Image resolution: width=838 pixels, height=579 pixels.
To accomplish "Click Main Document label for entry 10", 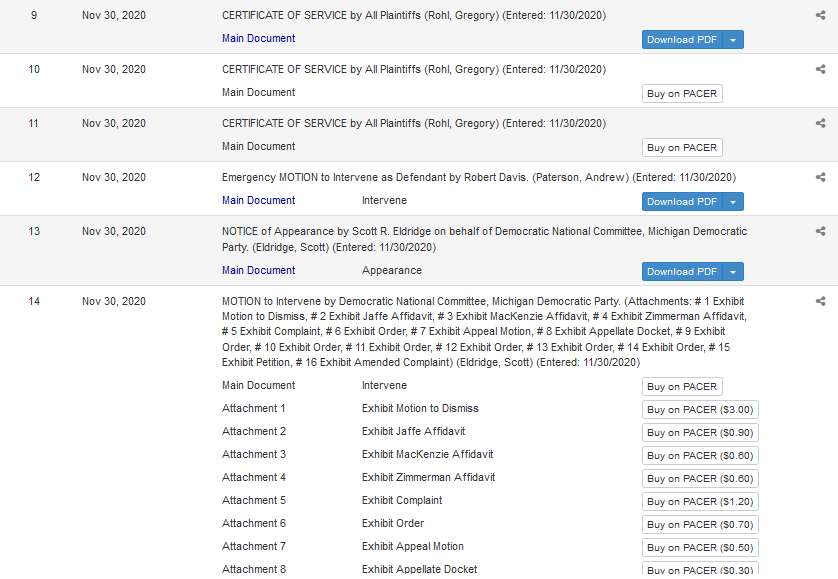I will click(259, 92).
